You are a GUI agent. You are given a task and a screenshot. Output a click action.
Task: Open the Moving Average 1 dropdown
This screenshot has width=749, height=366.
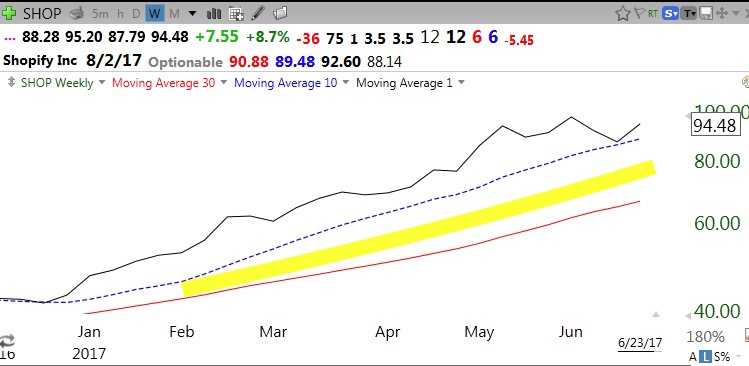[x=461, y=83]
